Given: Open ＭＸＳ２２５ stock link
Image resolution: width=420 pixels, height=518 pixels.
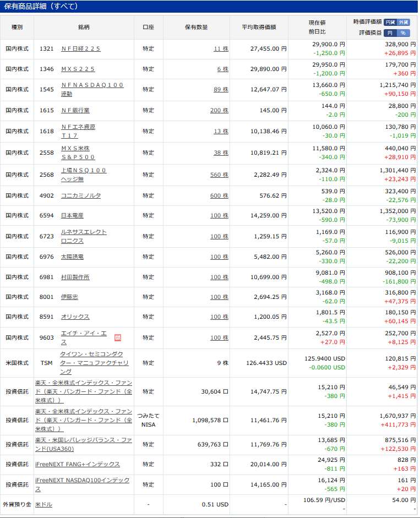Looking at the screenshot, I should click(78, 69).
